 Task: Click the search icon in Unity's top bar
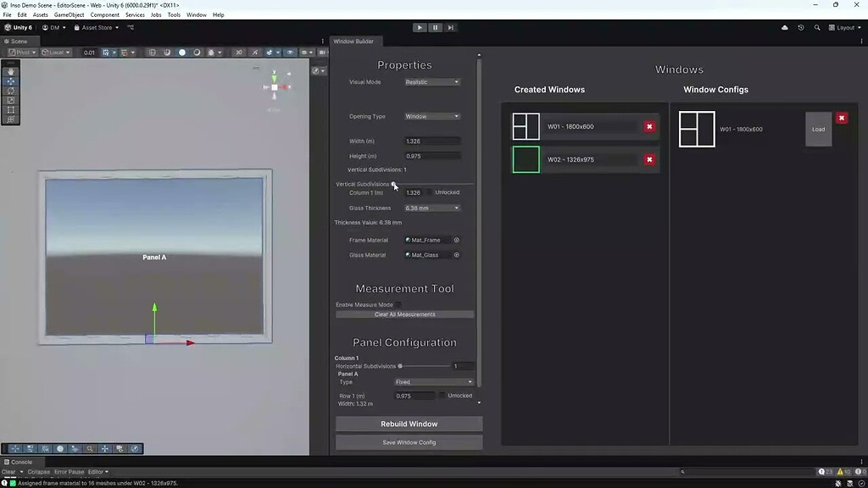point(816,27)
